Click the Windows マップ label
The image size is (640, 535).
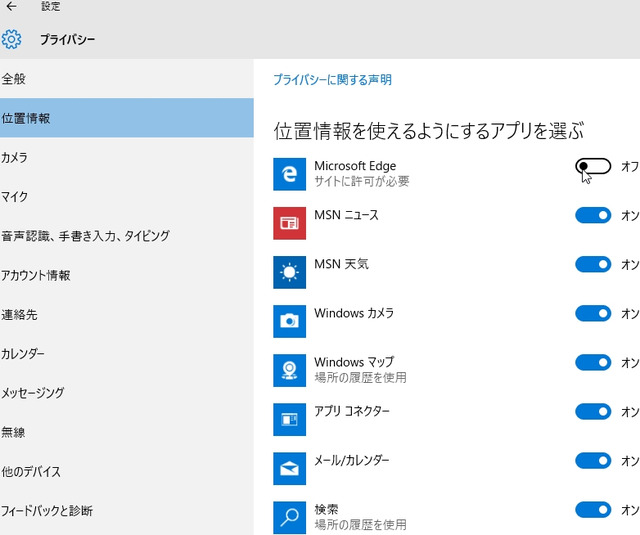click(x=354, y=362)
